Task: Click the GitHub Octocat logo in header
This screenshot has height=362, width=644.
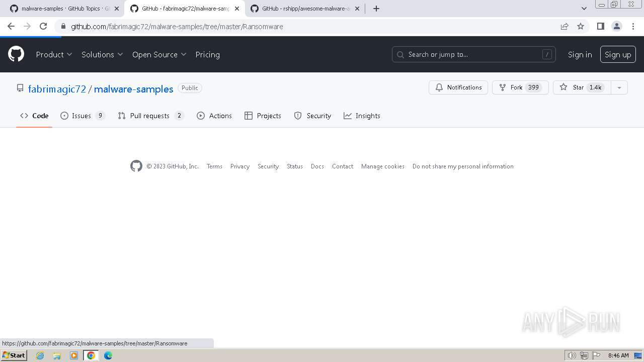Action: (16, 54)
